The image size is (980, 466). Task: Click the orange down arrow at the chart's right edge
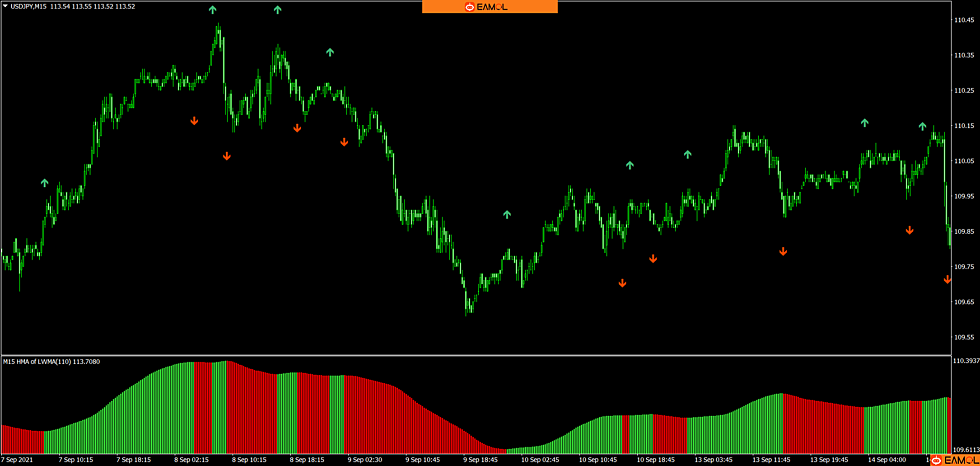pyautogui.click(x=947, y=280)
